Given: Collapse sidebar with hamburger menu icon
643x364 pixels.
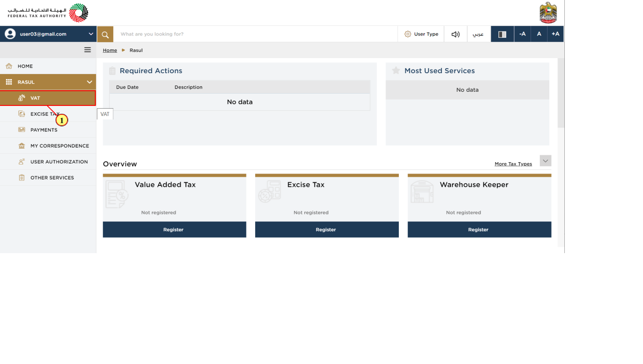Looking at the screenshot, I should tap(88, 50).
